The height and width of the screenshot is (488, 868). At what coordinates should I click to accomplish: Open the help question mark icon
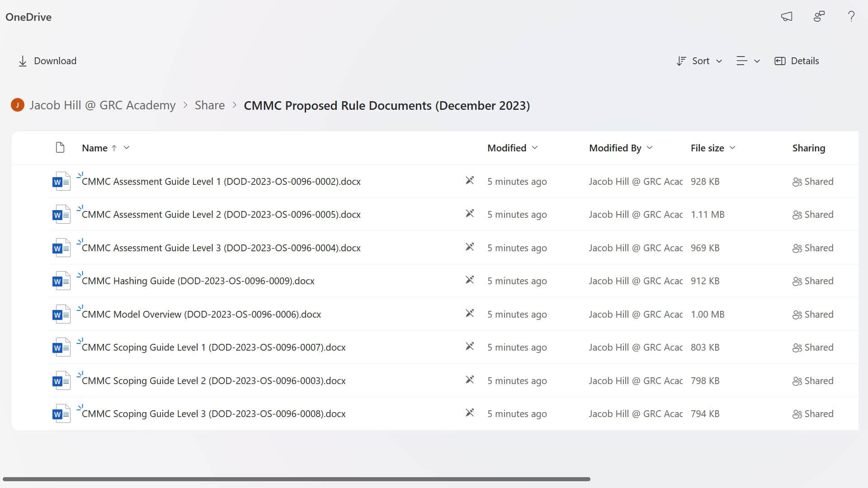pyautogui.click(x=851, y=17)
